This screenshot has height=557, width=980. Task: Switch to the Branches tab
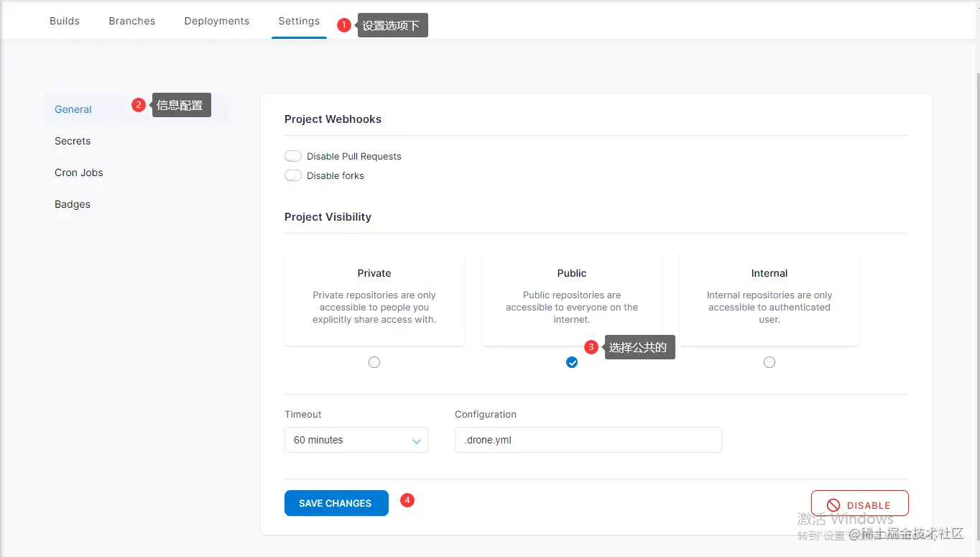132,21
